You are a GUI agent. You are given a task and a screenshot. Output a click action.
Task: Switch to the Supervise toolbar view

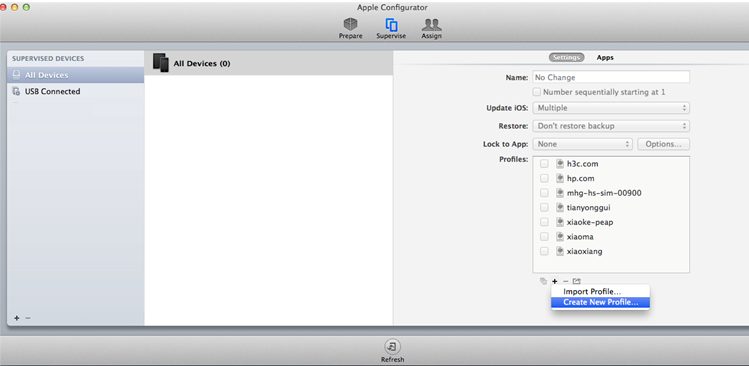pyautogui.click(x=391, y=29)
